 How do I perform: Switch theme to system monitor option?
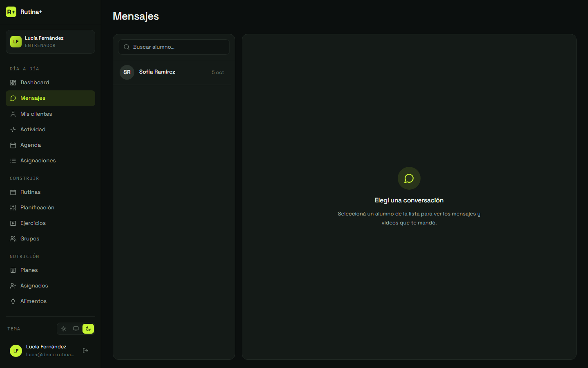coord(76,329)
